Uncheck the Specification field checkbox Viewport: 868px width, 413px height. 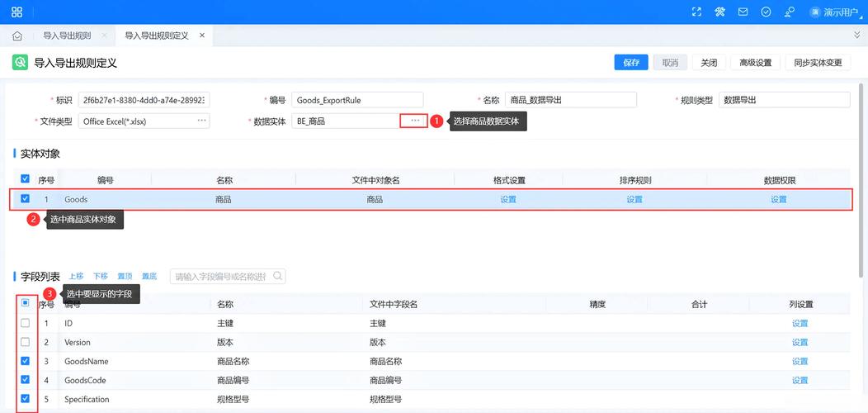pos(25,399)
